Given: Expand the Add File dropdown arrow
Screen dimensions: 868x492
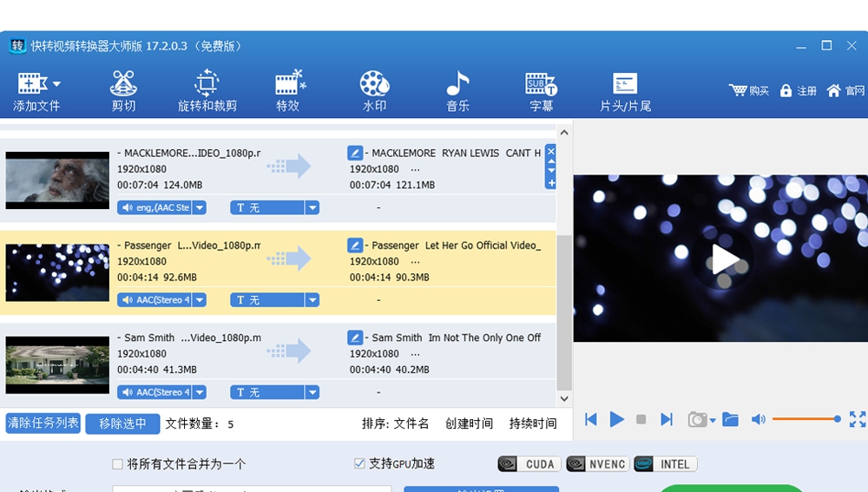Looking at the screenshot, I should click(x=56, y=84).
